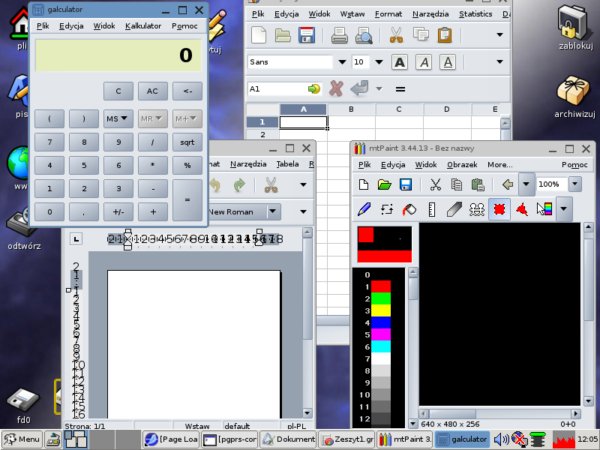Viewport: 600px width, 450px height.
Task: Click the equals sign formula button
Action: click(400, 89)
